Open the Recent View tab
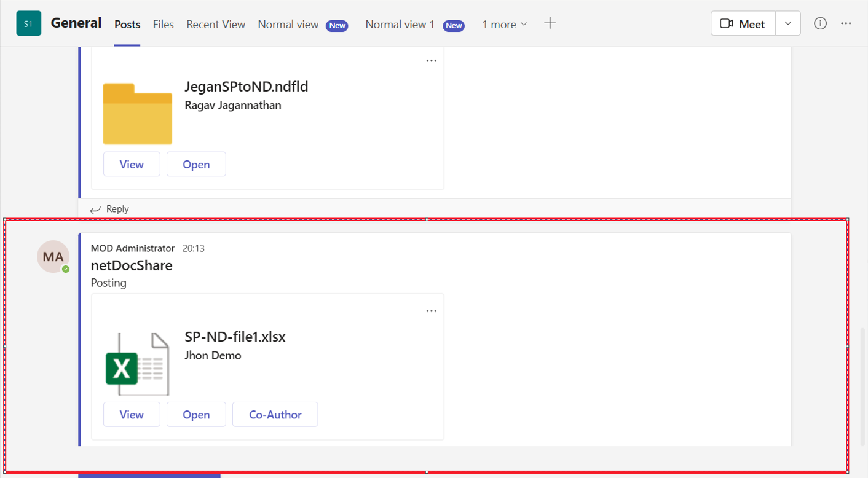Viewport: 868px width, 478px height. pos(216,25)
